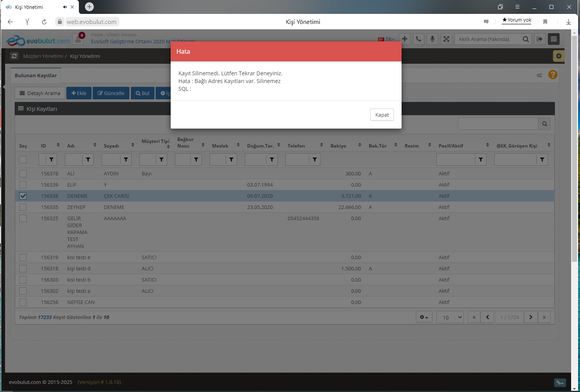Screen dimensions: 580x392
Task: Open the hamburger menu in header
Action: point(554,39)
